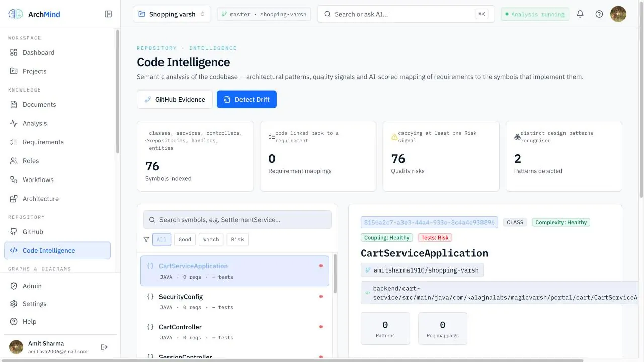Click the master · shopping-varsh branch chip
This screenshot has width=644, height=362.
pyautogui.click(x=264, y=14)
